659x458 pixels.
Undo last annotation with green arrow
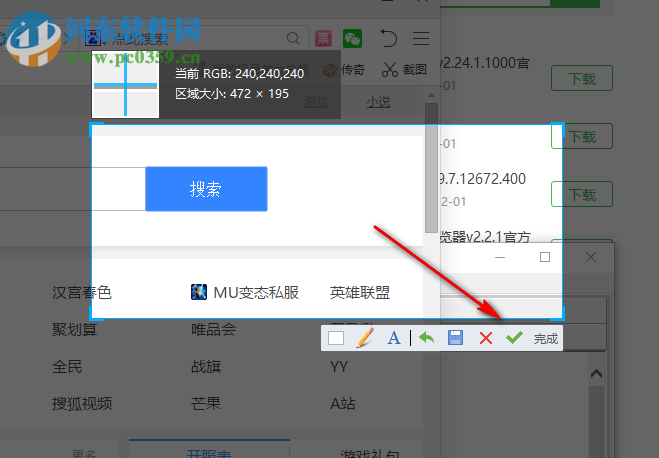click(427, 338)
